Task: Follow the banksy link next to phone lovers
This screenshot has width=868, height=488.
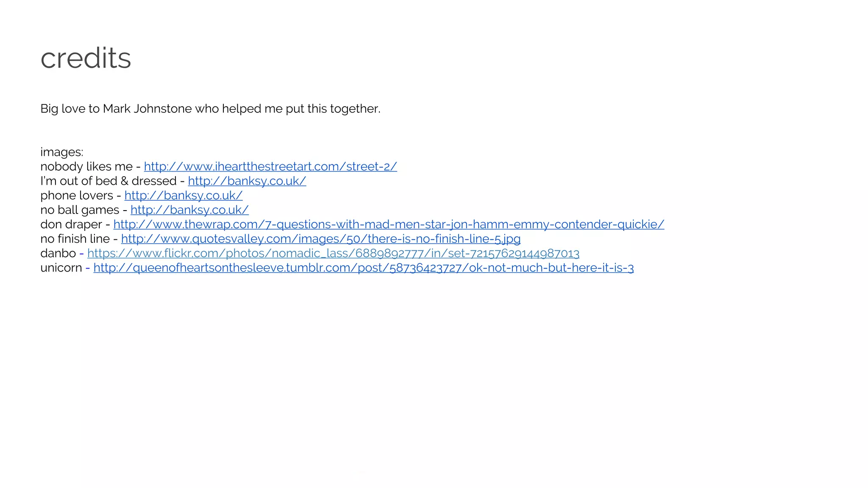Action: tap(184, 195)
